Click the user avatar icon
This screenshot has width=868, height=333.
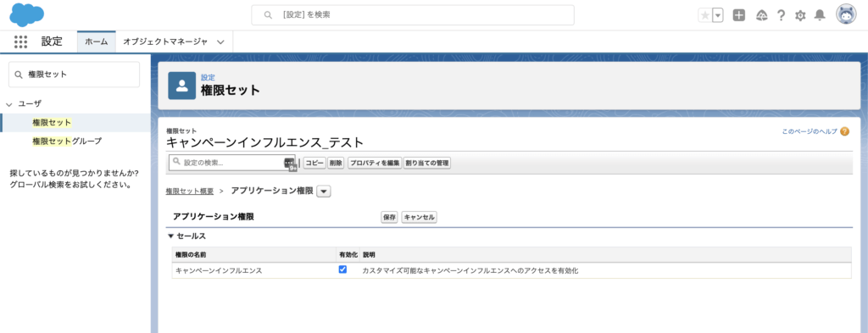click(x=846, y=15)
